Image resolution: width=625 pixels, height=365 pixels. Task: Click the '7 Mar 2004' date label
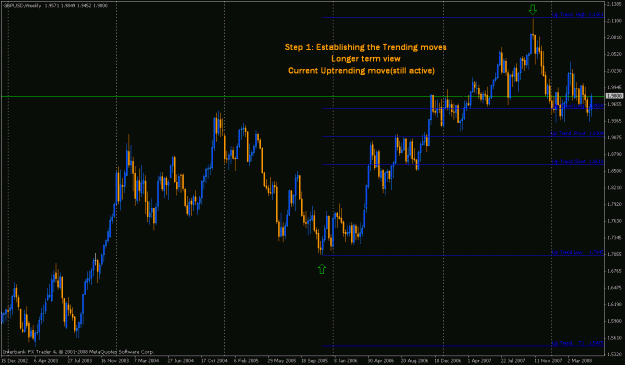point(146,360)
